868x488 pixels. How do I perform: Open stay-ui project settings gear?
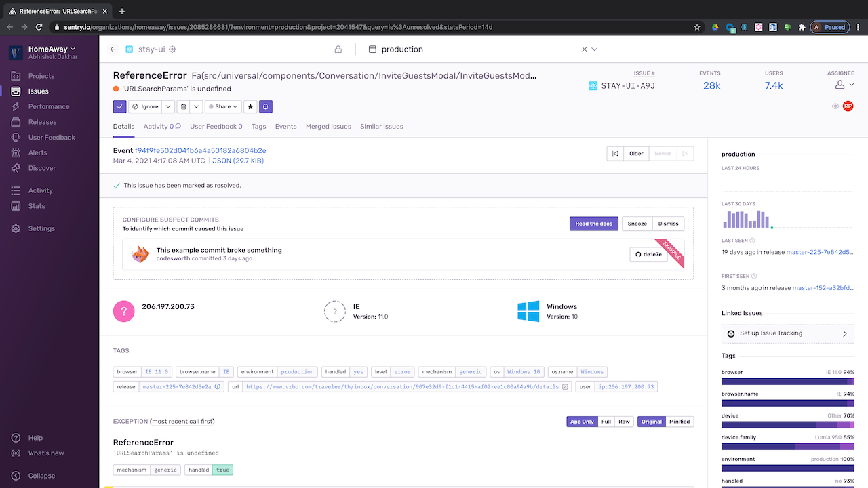(x=172, y=49)
